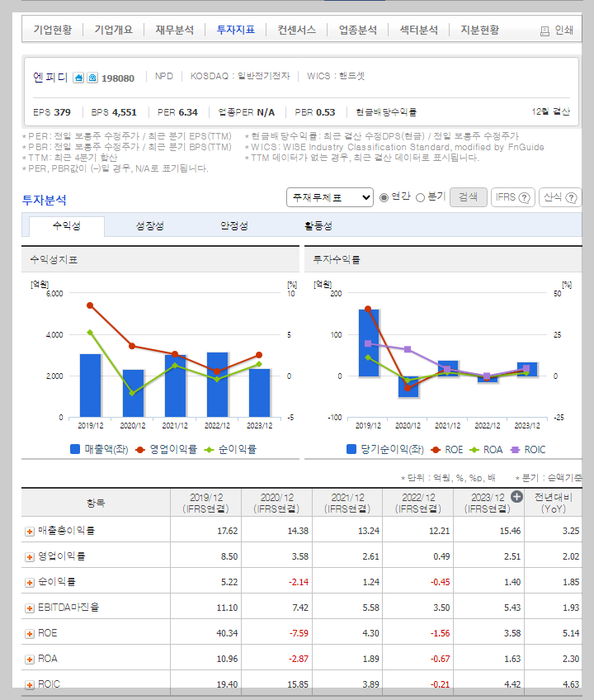Expand the ROA row
The width and height of the screenshot is (594, 700).
[x=30, y=660]
